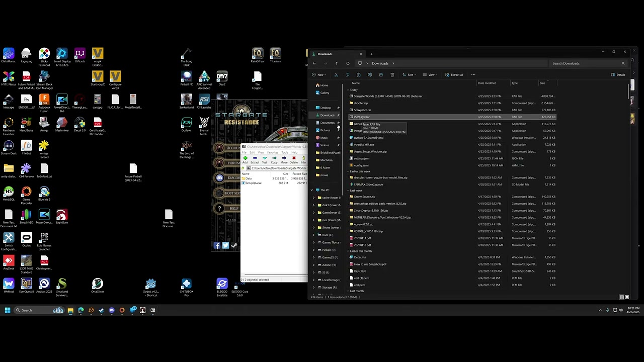Click the Add icon in WinRAR toolbar
Image resolution: width=644 pixels, height=362 pixels.
pos(245,160)
